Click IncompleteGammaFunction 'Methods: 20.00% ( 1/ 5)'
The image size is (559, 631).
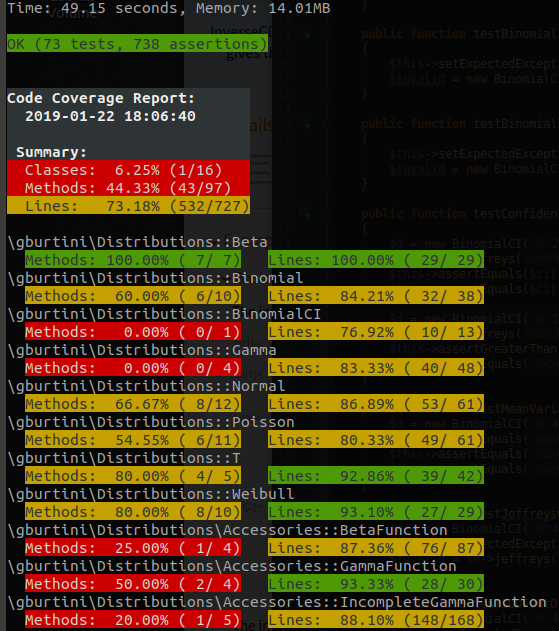[133, 620]
